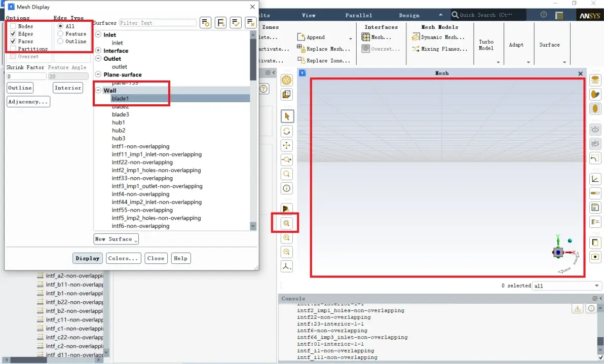Click the Display button
This screenshot has height=364, width=604.
click(x=88, y=258)
